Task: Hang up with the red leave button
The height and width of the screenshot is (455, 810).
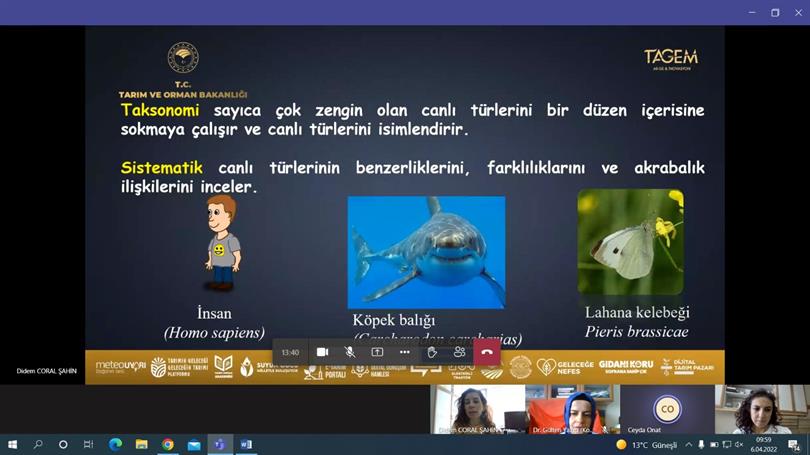Action: coord(487,352)
